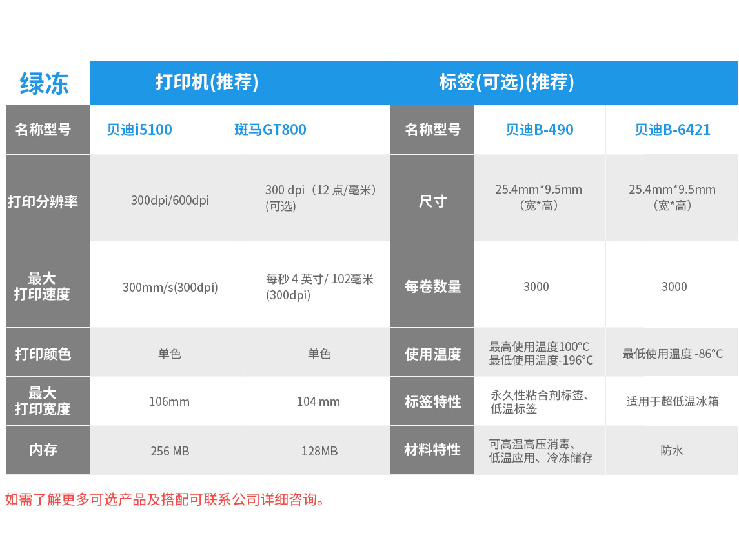Click the label 名称型号 row header
Image resolution: width=739 pixels, height=560 pixels.
(x=432, y=129)
